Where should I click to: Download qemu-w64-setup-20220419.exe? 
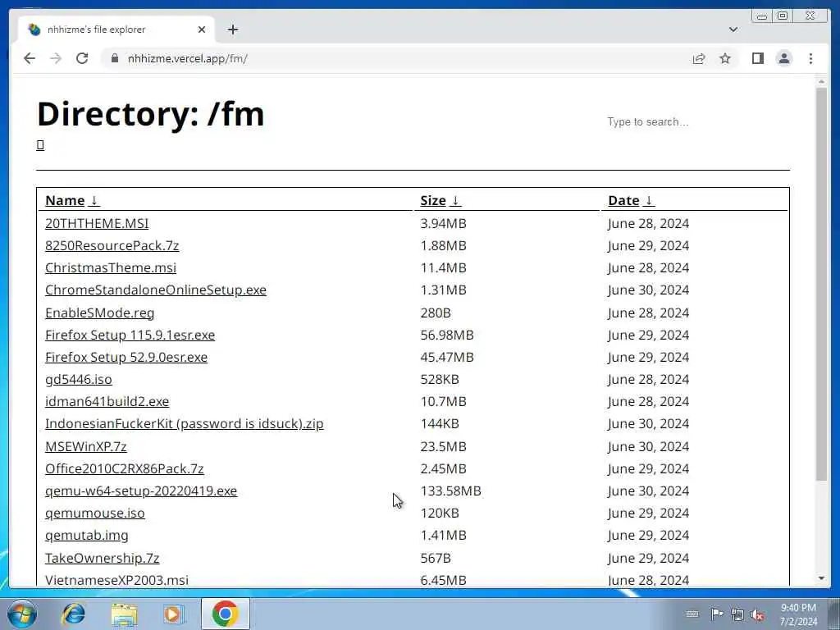pos(141,491)
